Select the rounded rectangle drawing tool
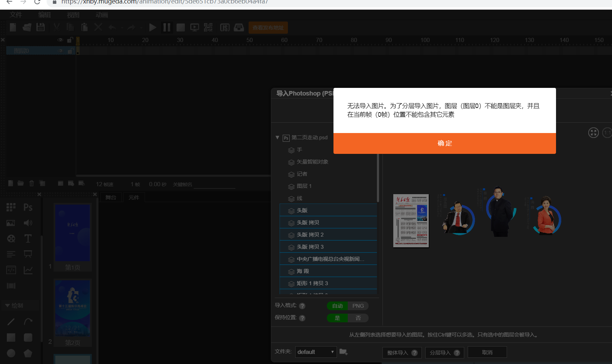 [28, 337]
